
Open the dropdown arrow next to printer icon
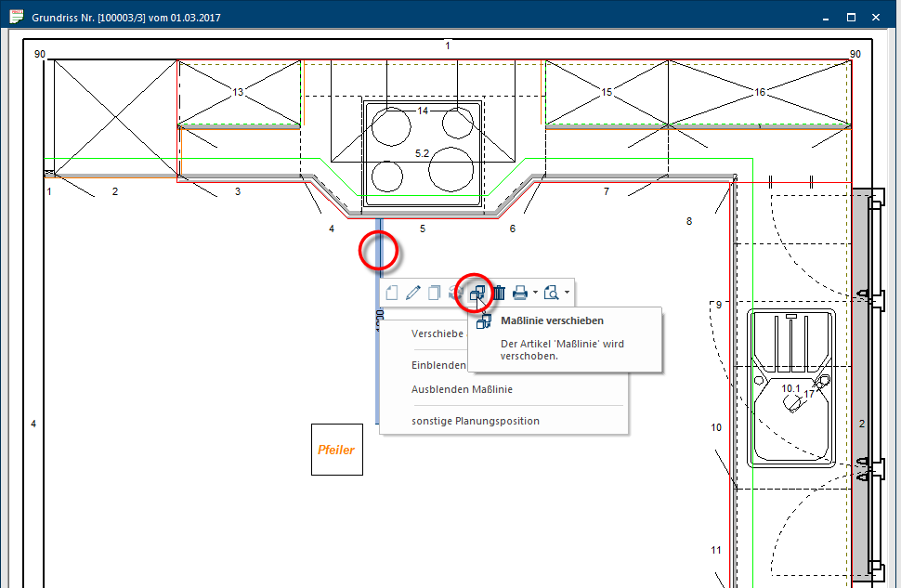point(535,294)
